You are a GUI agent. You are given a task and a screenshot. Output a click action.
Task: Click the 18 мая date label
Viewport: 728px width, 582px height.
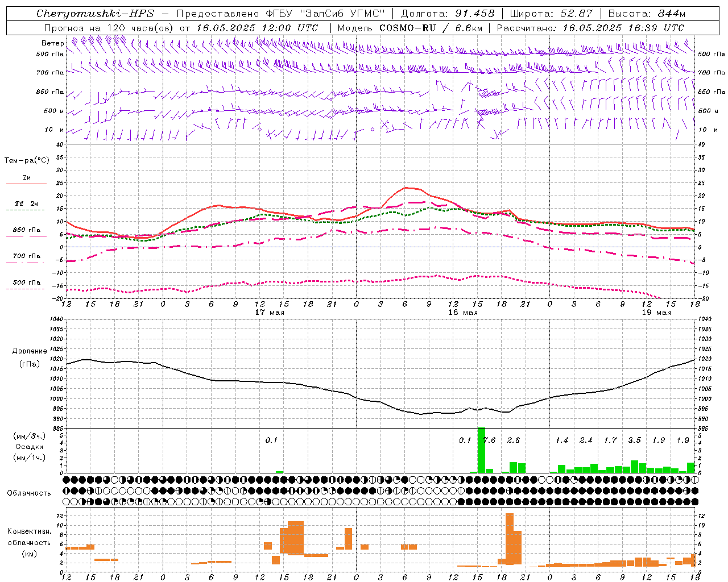tap(463, 313)
